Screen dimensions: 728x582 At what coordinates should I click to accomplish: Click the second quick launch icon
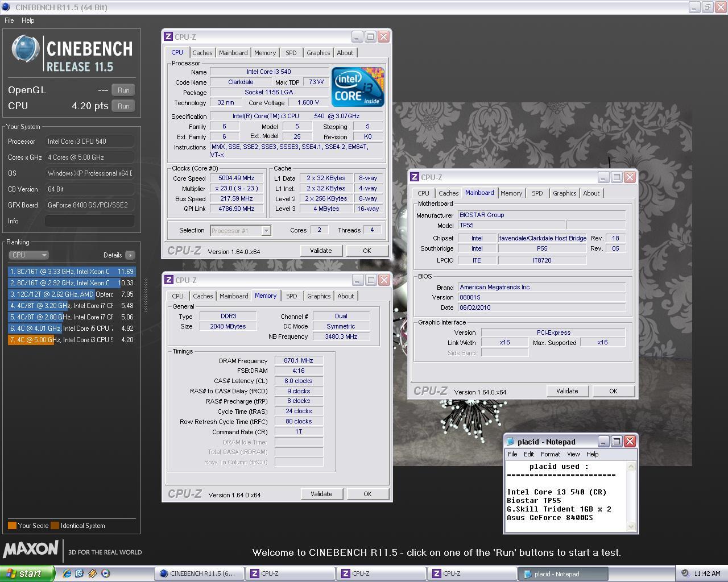pyautogui.click(x=79, y=573)
